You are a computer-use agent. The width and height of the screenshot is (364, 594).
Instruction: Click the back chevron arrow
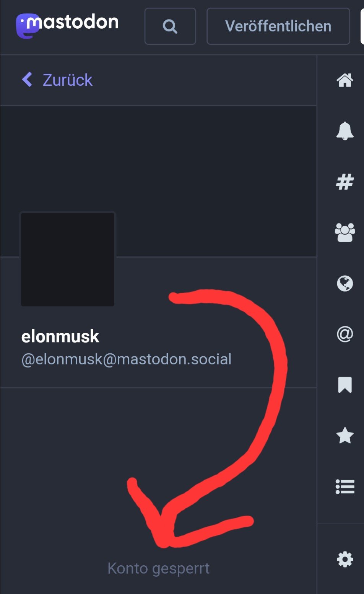tap(27, 80)
